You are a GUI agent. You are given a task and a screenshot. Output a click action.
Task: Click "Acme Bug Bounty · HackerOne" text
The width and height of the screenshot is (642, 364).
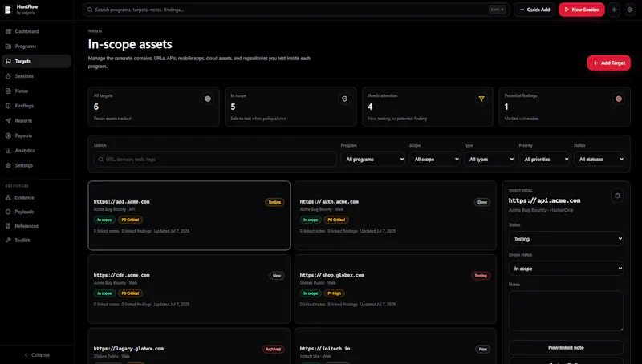[541, 210]
